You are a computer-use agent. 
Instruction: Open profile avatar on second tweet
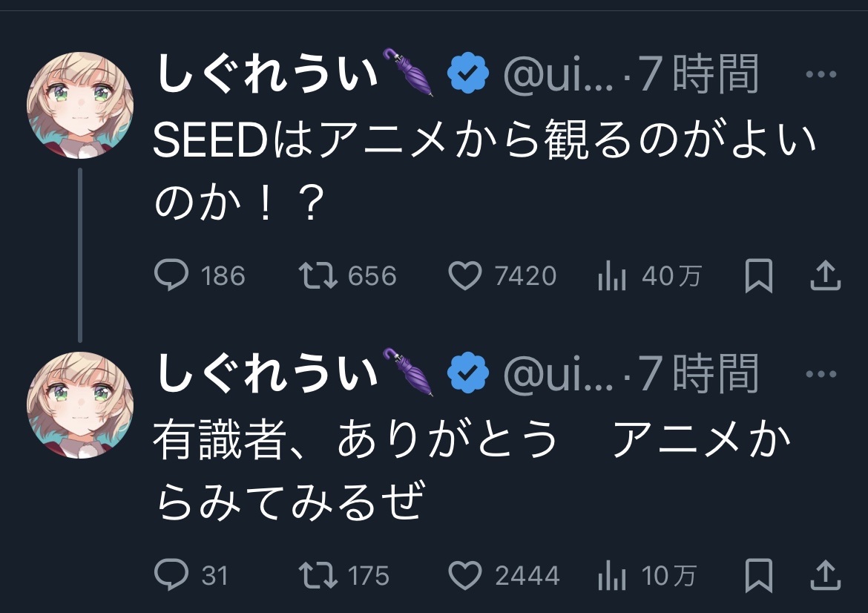[80, 404]
